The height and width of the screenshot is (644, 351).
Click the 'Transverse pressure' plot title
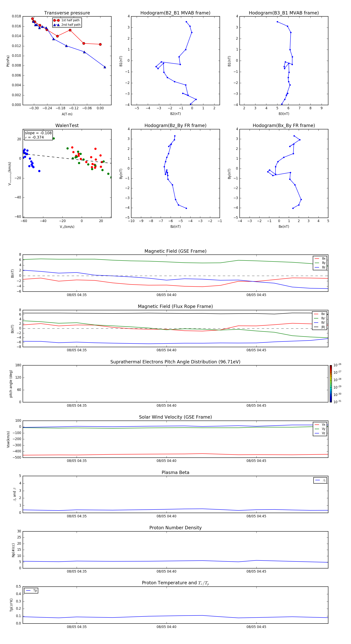(67, 13)
